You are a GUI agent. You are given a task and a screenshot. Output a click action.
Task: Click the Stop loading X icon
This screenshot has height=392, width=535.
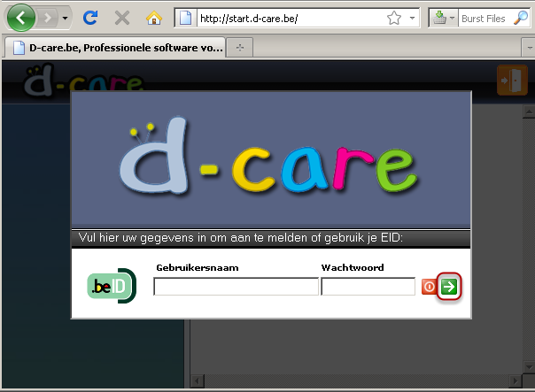click(122, 18)
